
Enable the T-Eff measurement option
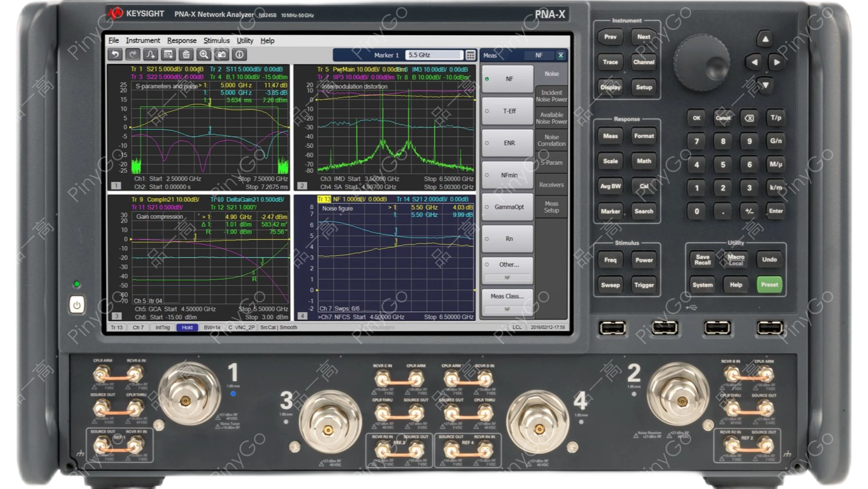[507, 111]
